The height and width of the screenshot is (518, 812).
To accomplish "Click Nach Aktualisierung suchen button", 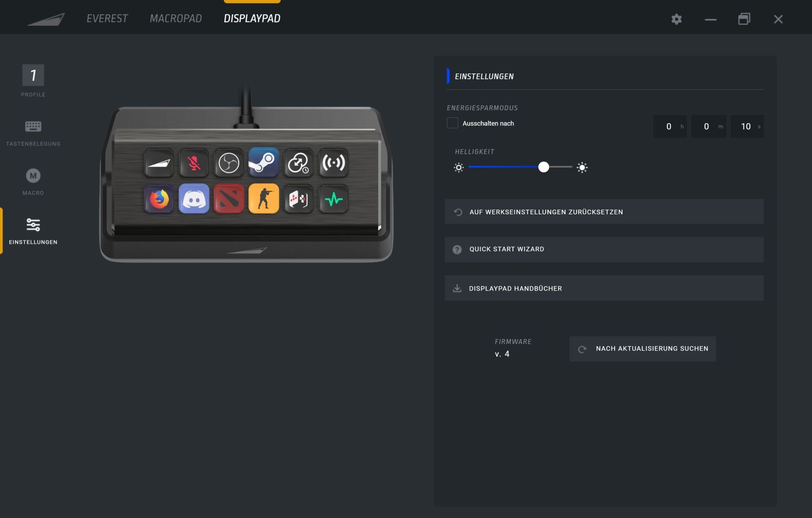I will (x=642, y=349).
